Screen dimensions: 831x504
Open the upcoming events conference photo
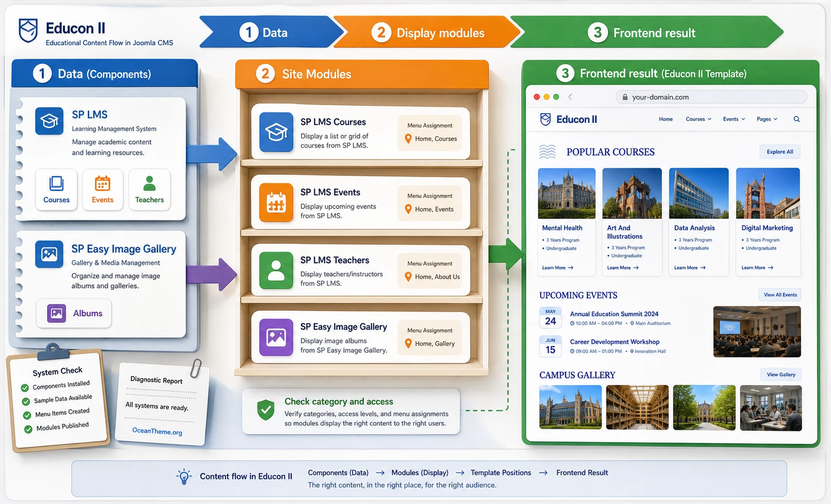point(757,332)
